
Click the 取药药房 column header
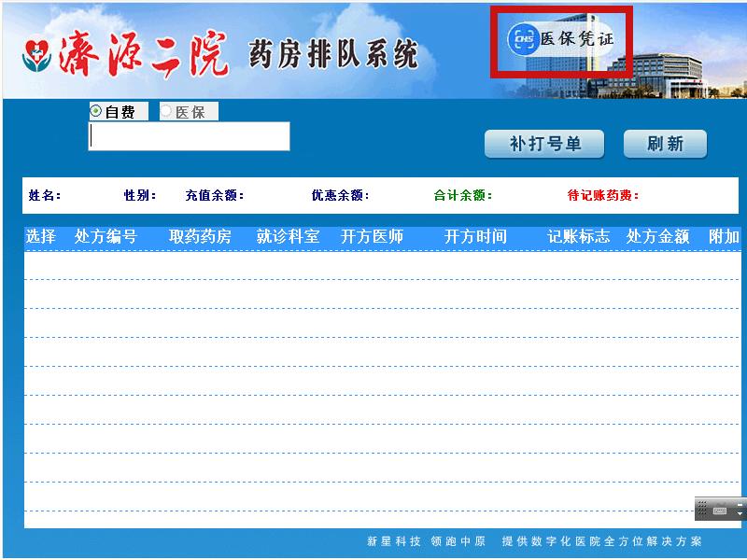[200, 237]
